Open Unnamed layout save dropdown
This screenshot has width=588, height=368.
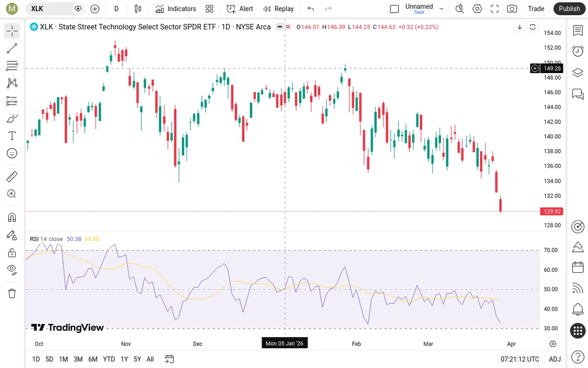pos(441,8)
